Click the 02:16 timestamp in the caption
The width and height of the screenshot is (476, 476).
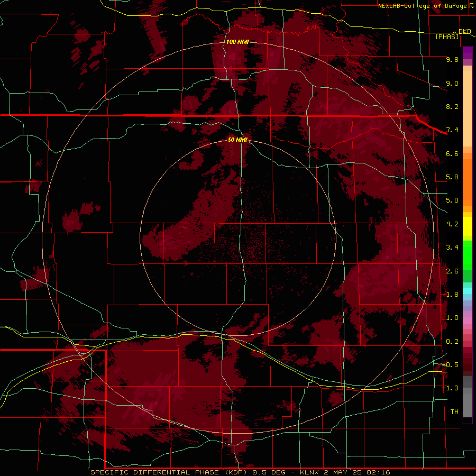point(378,472)
